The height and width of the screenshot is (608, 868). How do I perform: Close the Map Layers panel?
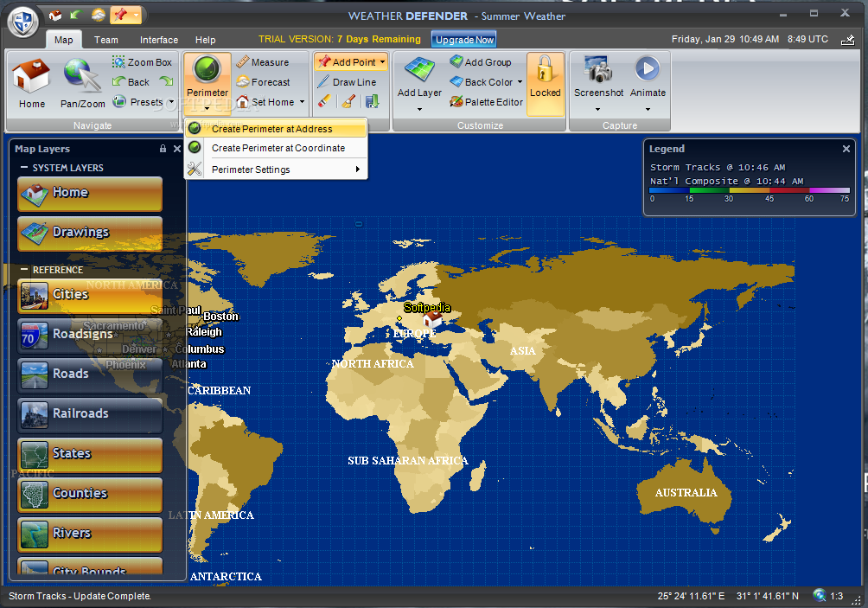[177, 149]
